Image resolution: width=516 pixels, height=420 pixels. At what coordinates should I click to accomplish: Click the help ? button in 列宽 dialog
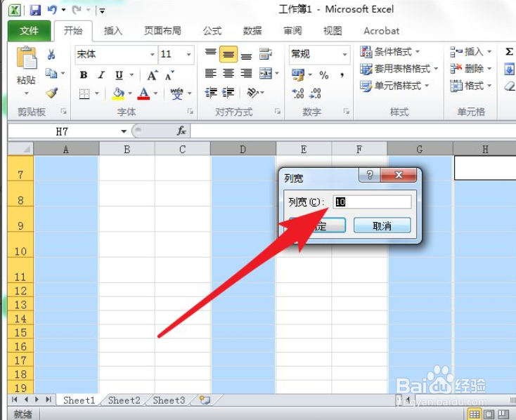click(370, 175)
